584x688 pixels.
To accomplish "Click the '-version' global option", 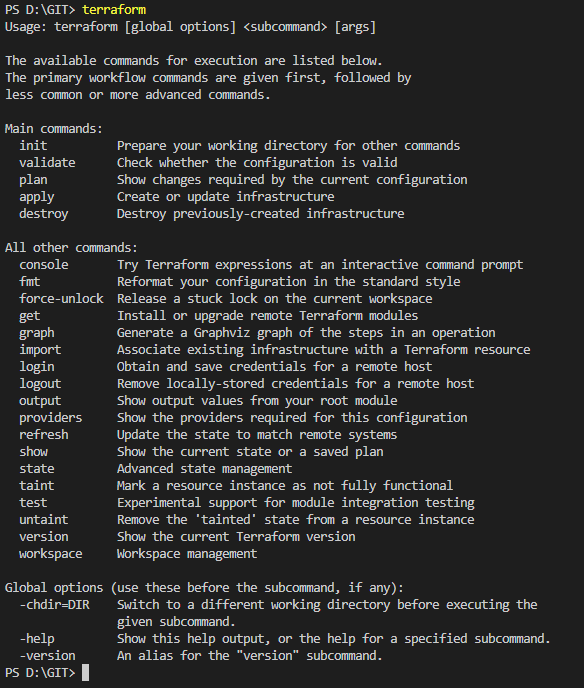I will [x=47, y=656].
